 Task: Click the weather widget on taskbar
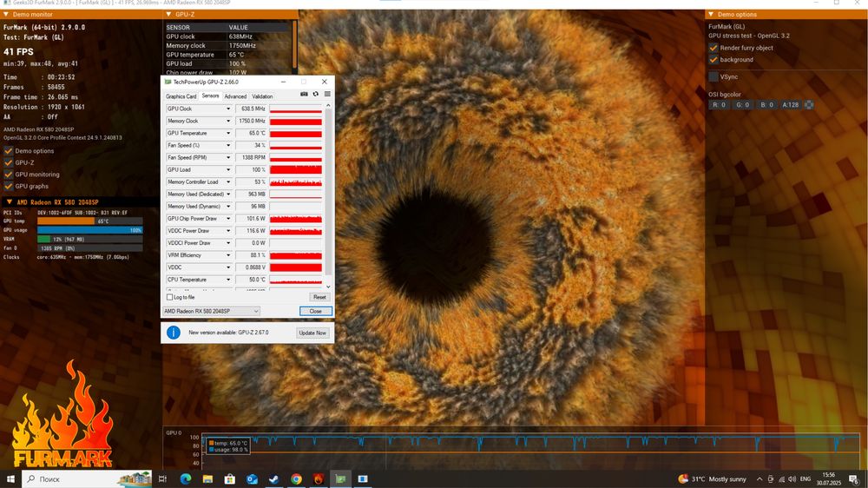pyautogui.click(x=712, y=479)
